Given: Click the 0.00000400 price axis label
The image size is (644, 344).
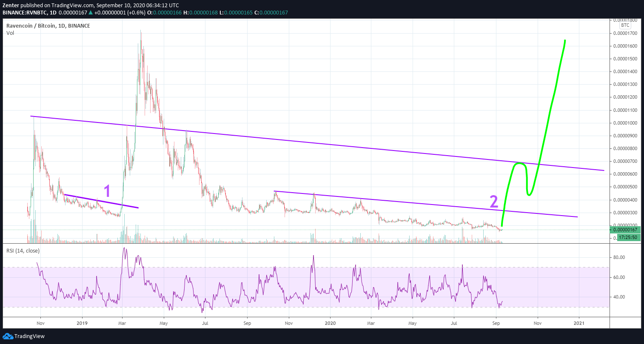Looking at the screenshot, I should [625, 199].
